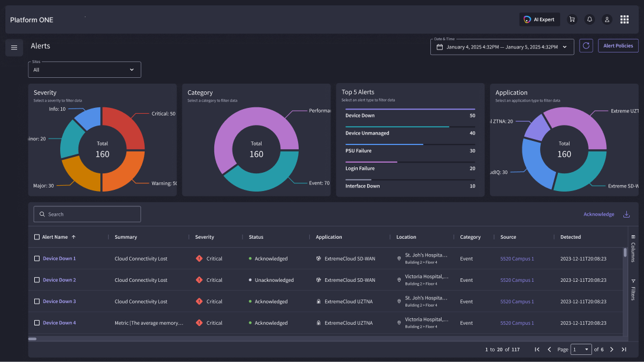Image resolution: width=644 pixels, height=362 pixels.
Task: Sort by Alert Name column arrow
Action: 74,237
